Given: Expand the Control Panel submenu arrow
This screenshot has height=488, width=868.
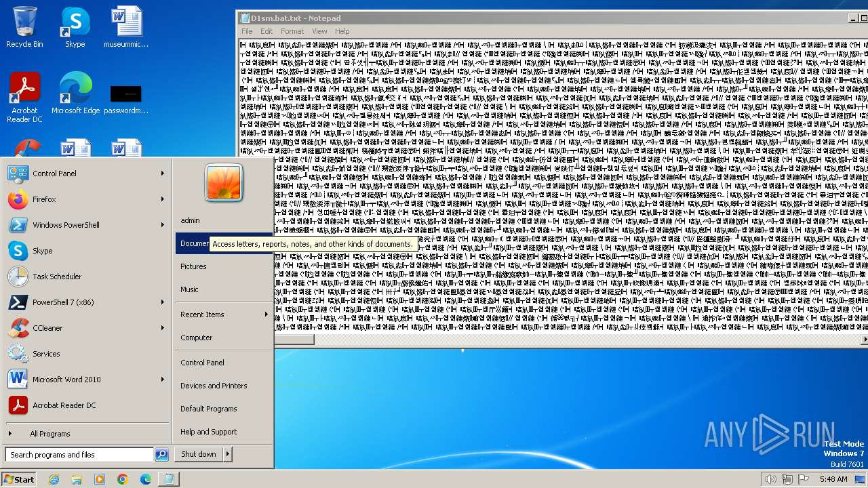Looking at the screenshot, I should click(163, 174).
